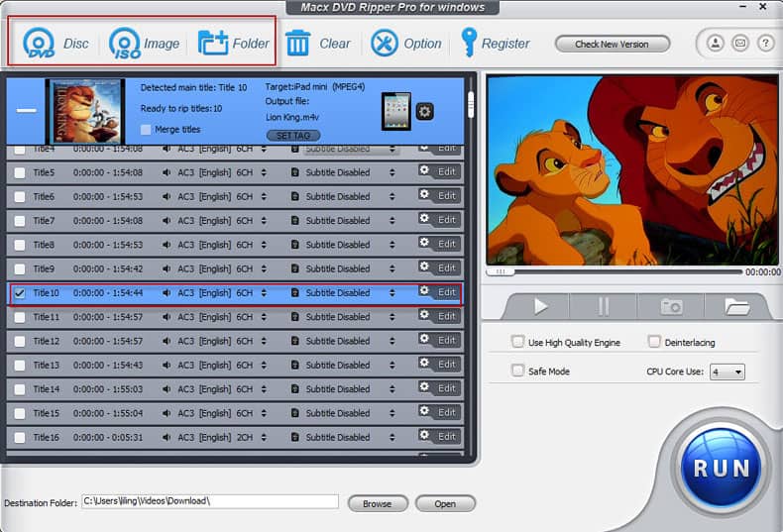Click the speaker icon in the Title5 row
783x532 pixels.
click(x=167, y=172)
